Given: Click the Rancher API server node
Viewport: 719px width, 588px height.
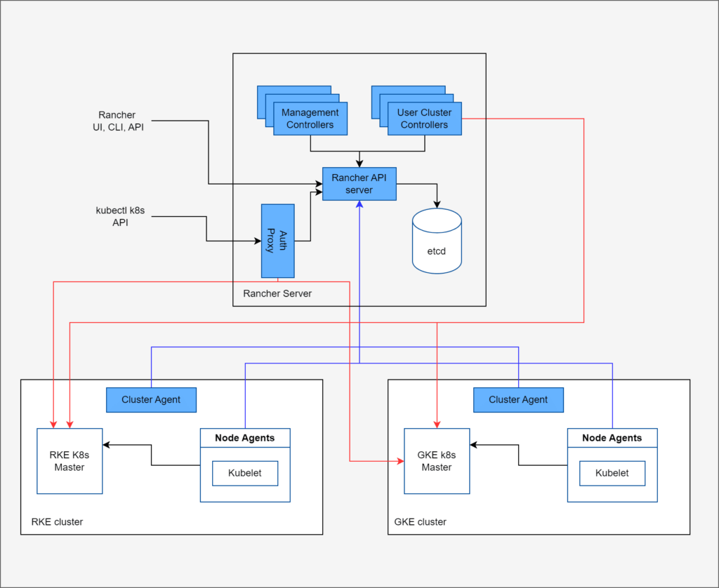Looking at the screenshot, I should pyautogui.click(x=359, y=184).
